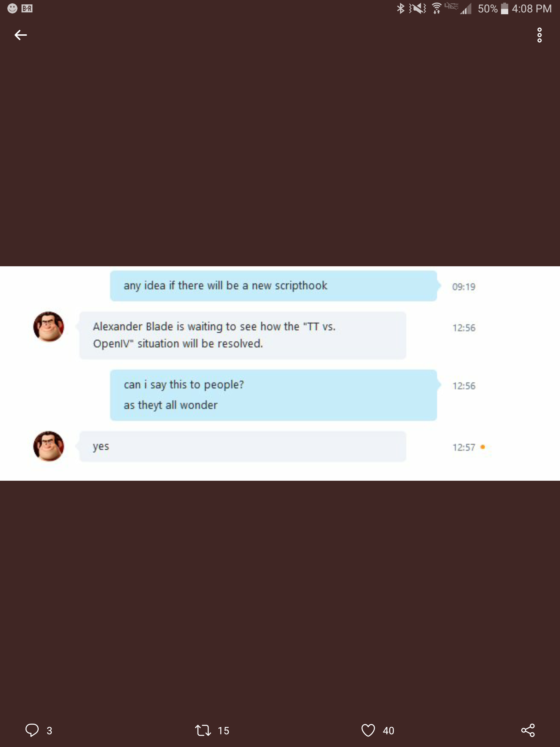Screen dimensions: 560x747
Task: Tap the reply speech bubble icon
Action: click(x=32, y=730)
